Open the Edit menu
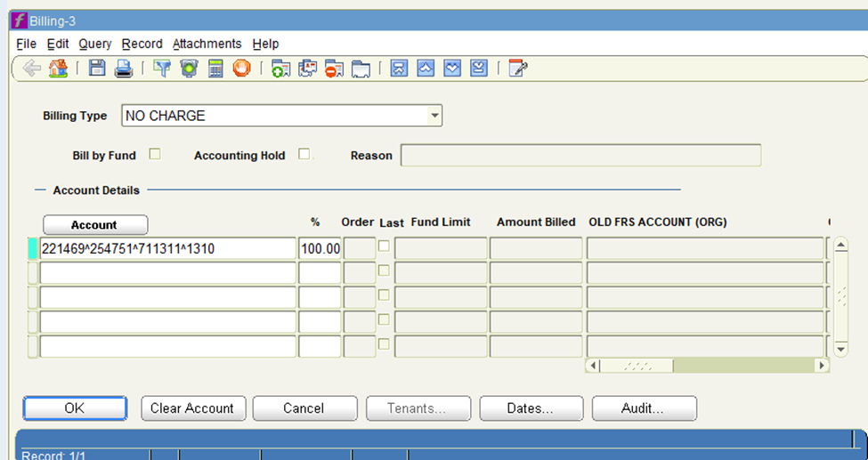This screenshot has height=460, width=868. 58,44
